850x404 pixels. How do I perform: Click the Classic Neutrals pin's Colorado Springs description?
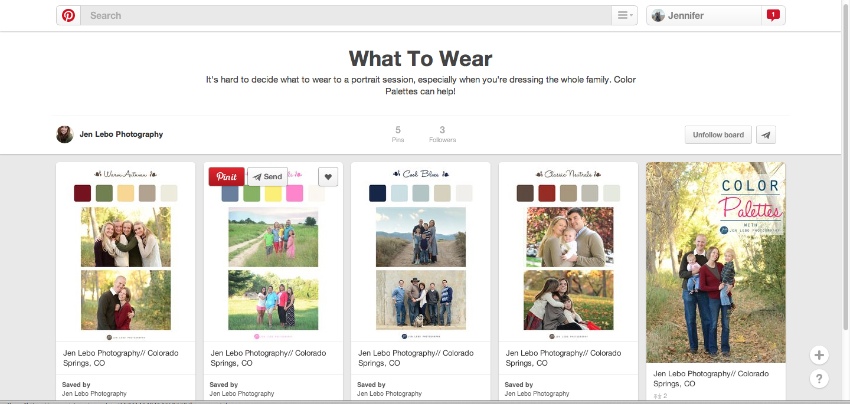(x=563, y=358)
